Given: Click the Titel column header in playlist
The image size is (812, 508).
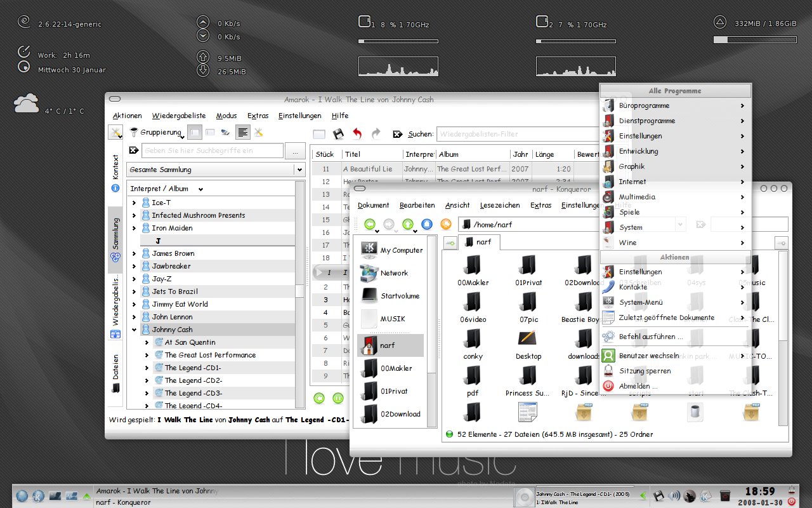Looking at the screenshot, I should pos(372,154).
